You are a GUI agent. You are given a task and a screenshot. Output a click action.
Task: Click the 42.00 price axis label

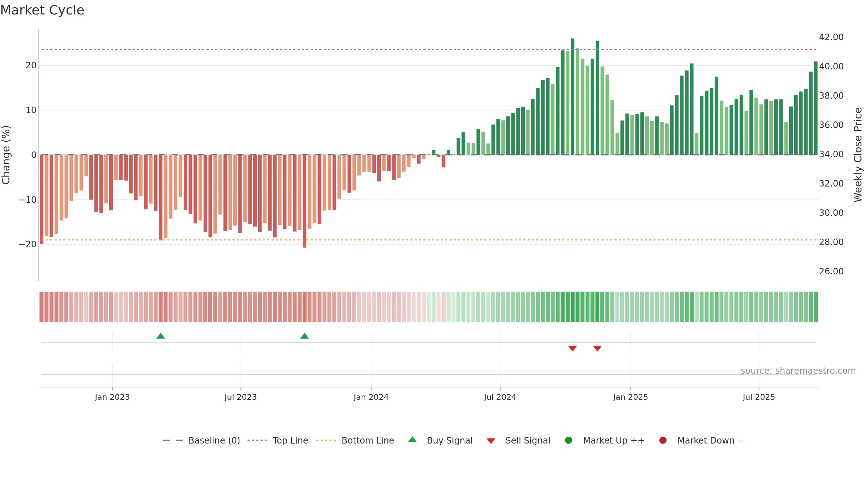(831, 37)
